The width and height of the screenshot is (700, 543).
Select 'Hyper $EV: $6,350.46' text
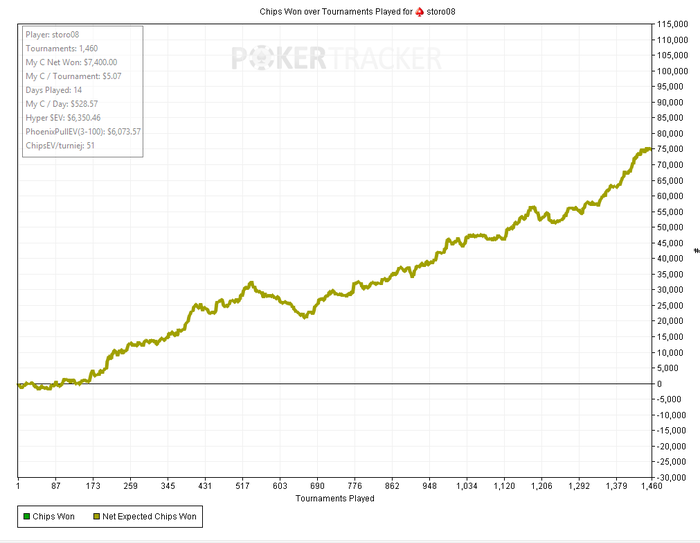(63, 117)
